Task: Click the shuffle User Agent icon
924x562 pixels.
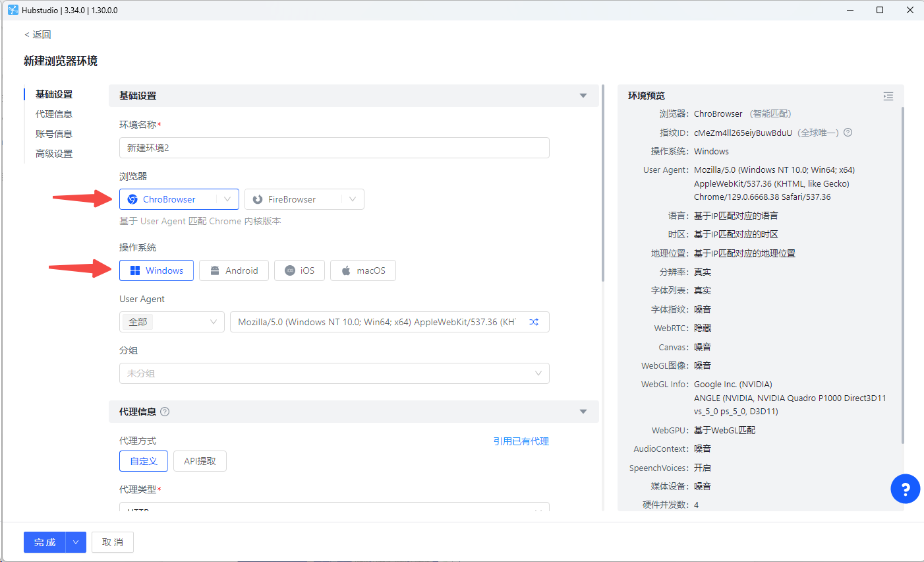Action: 534,322
